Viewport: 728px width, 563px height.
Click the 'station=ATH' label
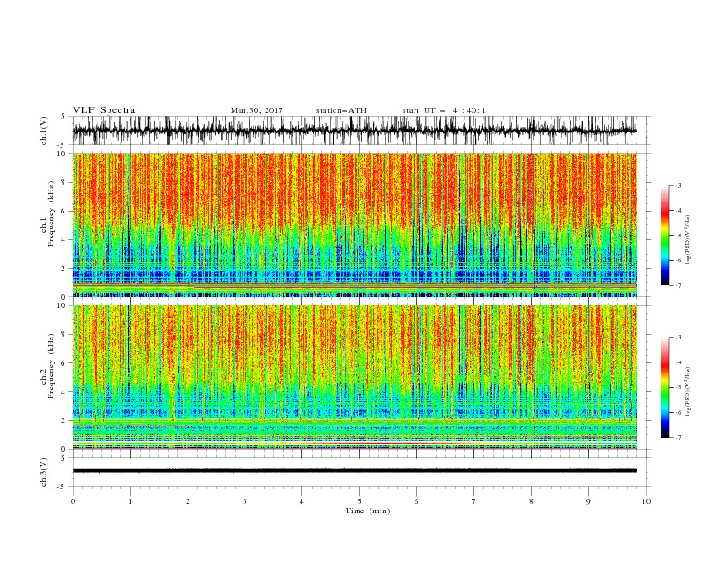coord(341,110)
